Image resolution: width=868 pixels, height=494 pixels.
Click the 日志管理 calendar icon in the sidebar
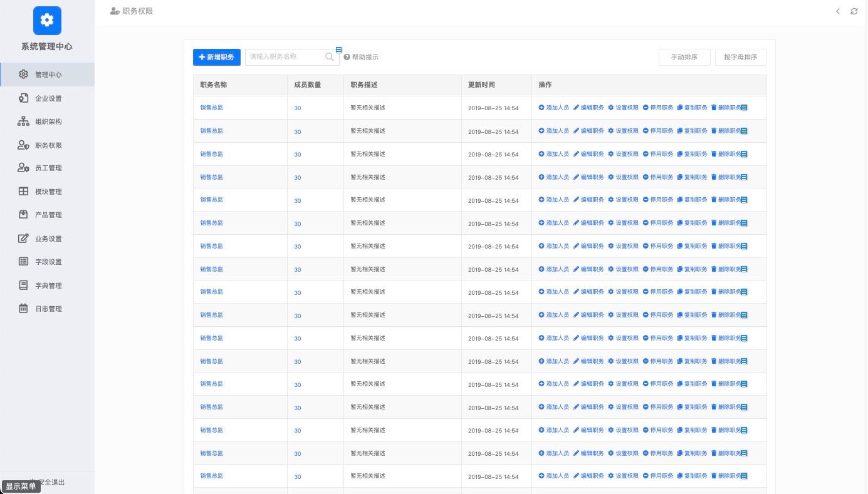coord(23,309)
